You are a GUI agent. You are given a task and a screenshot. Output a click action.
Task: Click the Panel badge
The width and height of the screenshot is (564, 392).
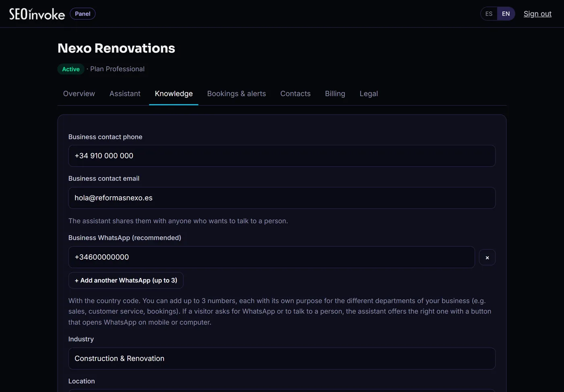click(x=83, y=14)
